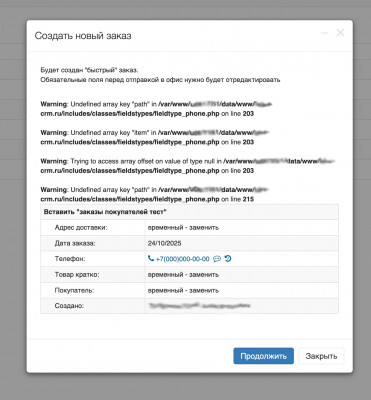Click the Адрес доставки value временный - заменить

click(183, 228)
